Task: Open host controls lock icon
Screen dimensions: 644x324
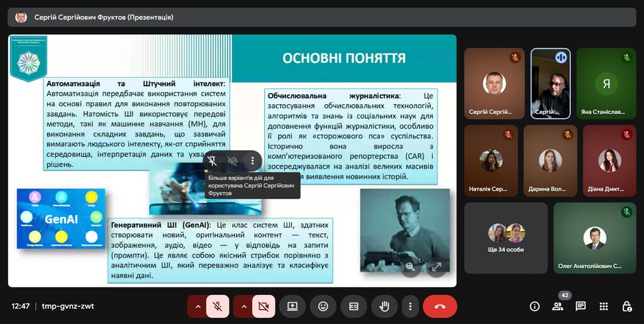Action: tap(626, 306)
